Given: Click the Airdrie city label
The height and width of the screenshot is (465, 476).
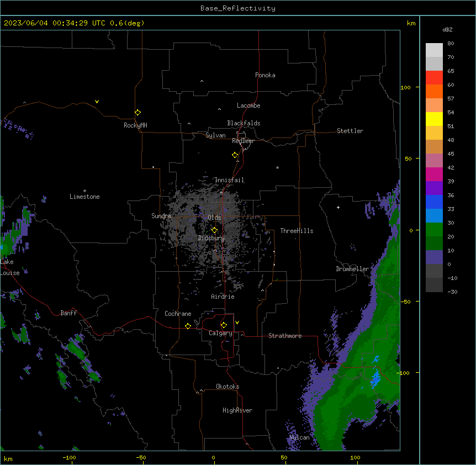Looking at the screenshot, I should click(x=223, y=297).
